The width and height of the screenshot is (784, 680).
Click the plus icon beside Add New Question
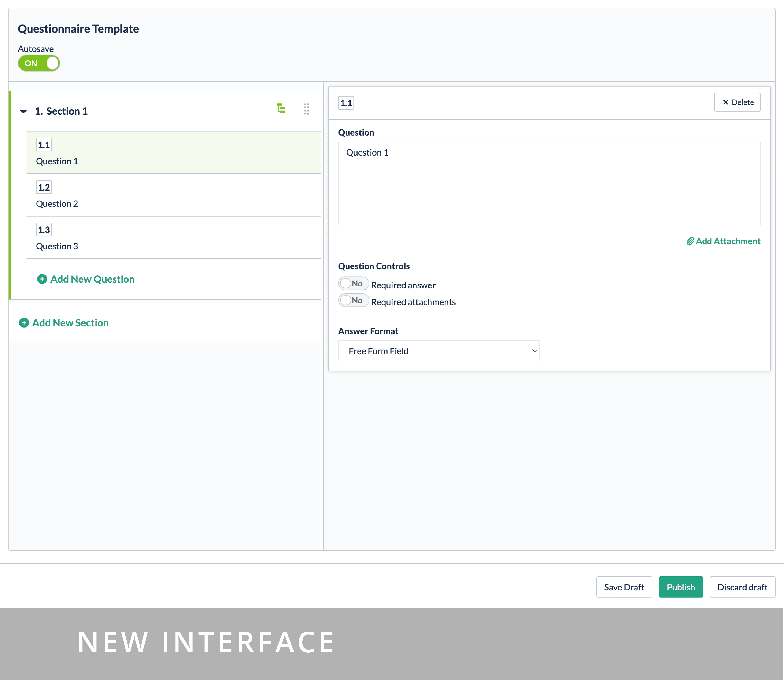pyautogui.click(x=42, y=279)
